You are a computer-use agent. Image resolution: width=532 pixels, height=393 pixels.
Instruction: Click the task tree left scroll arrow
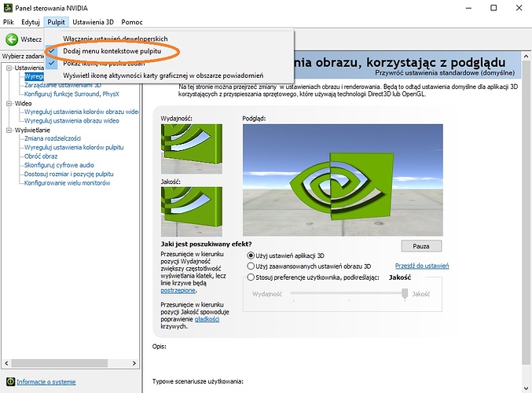pos(6,363)
